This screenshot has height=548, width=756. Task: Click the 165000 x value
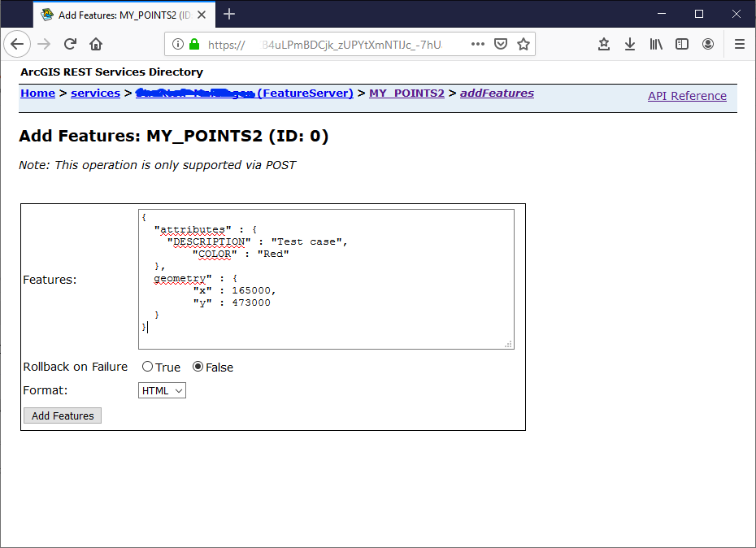(251, 290)
